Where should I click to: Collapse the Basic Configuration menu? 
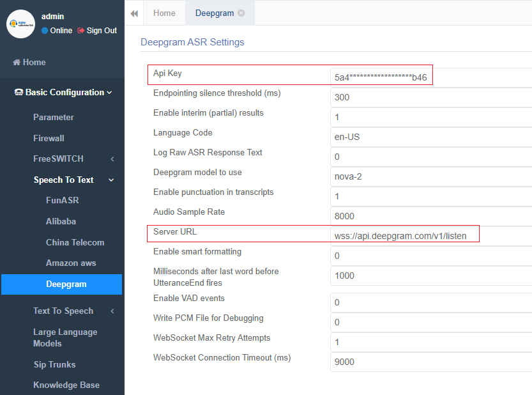click(x=63, y=93)
